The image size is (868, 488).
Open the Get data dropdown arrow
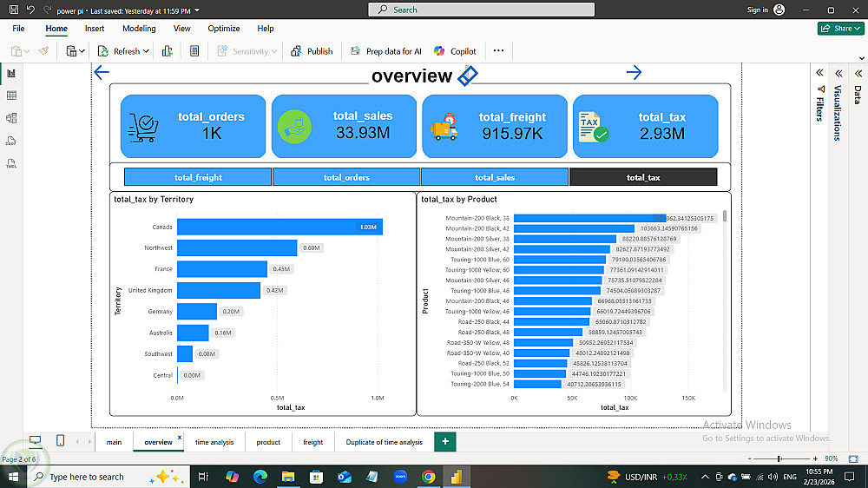point(82,51)
